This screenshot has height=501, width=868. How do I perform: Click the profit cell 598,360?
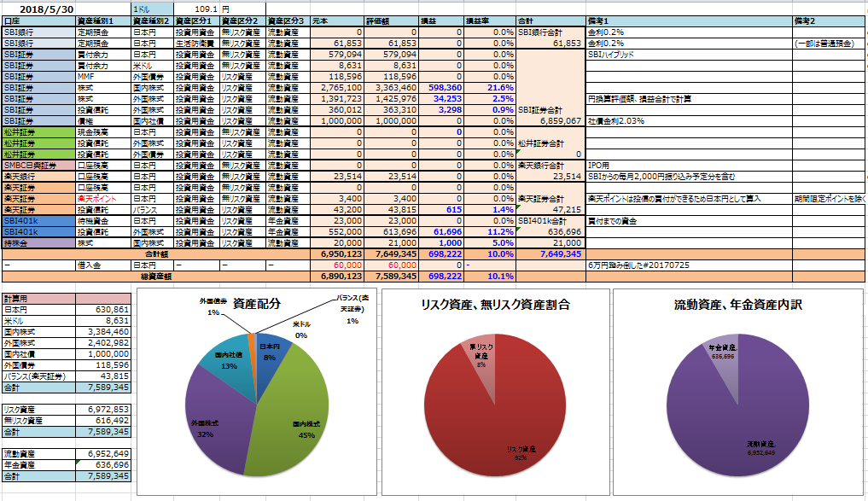[x=440, y=87]
